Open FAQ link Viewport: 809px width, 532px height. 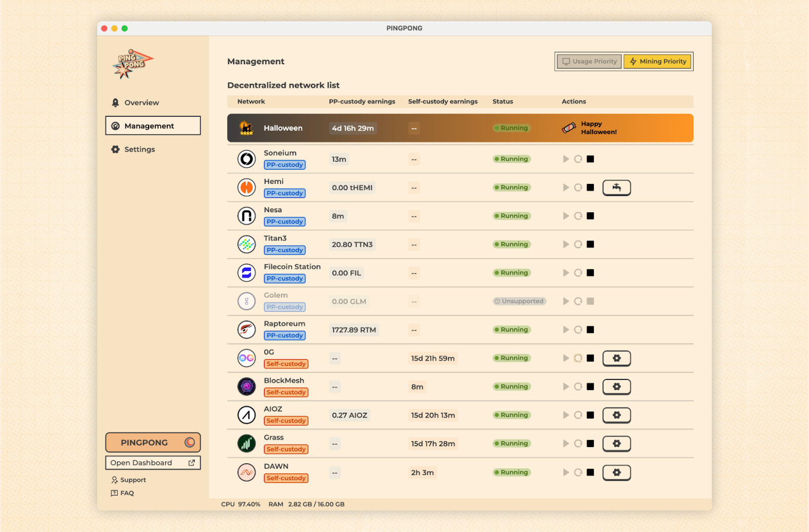122,493
